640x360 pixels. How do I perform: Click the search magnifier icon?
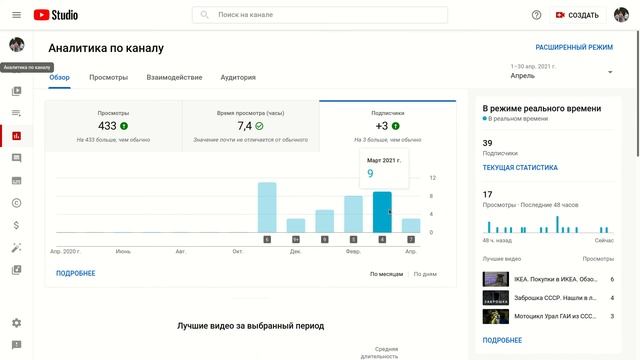[x=204, y=15]
